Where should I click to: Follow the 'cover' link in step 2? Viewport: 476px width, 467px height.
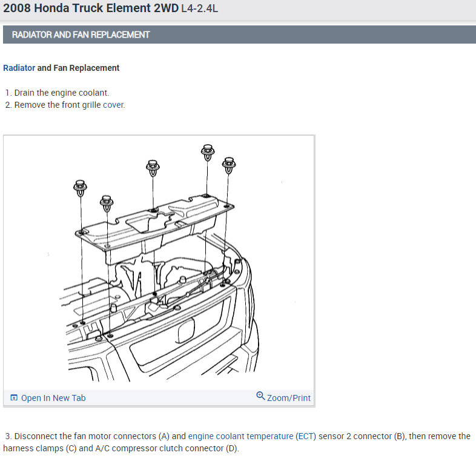point(113,105)
